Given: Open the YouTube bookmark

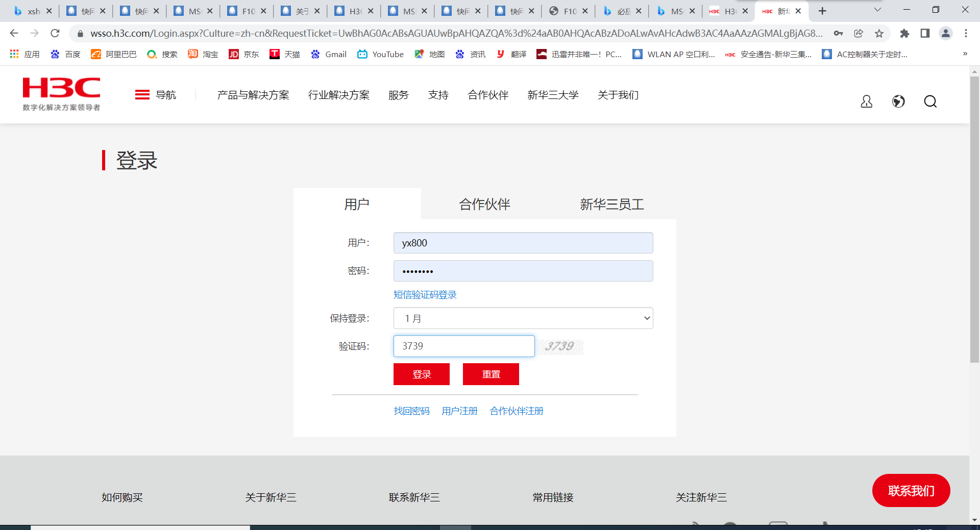Looking at the screenshot, I should 380,54.
